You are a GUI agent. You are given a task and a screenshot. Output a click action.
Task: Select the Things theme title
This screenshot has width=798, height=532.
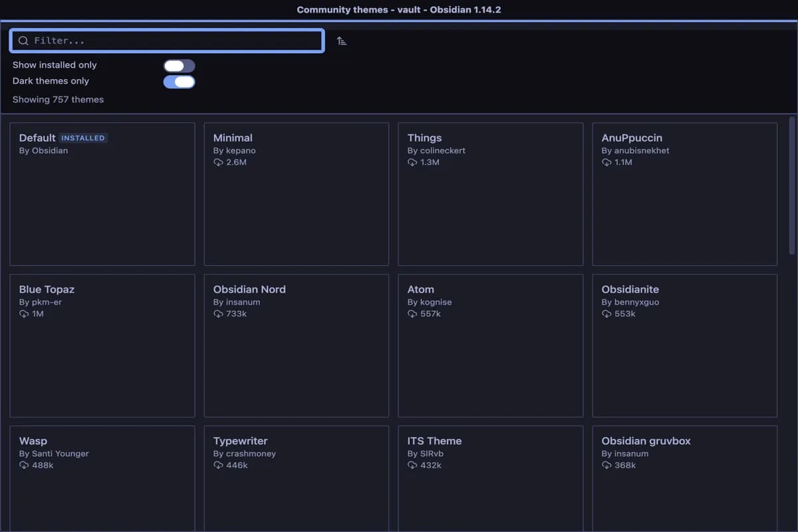click(425, 138)
